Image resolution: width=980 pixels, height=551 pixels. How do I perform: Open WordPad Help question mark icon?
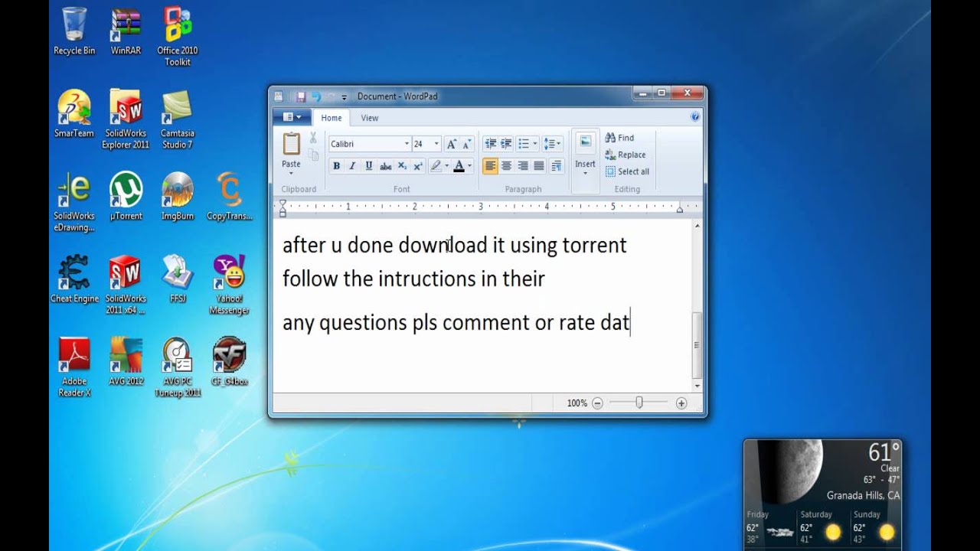pos(695,117)
